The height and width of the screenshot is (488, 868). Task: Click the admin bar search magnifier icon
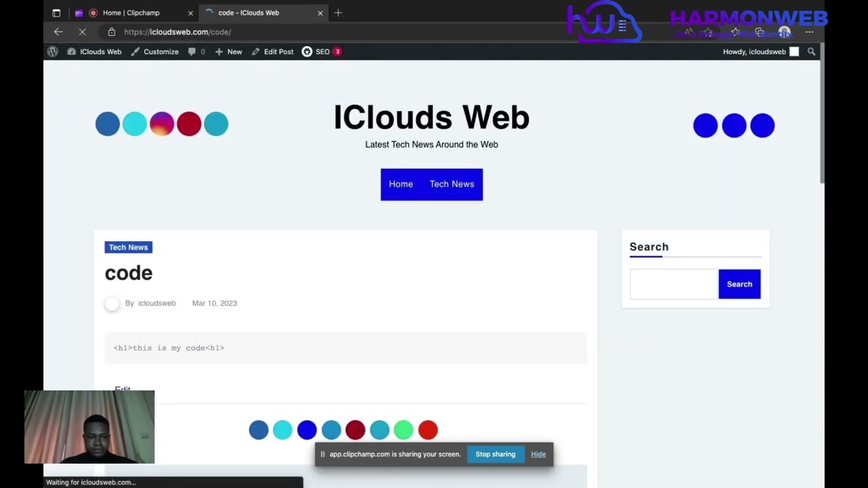click(811, 52)
